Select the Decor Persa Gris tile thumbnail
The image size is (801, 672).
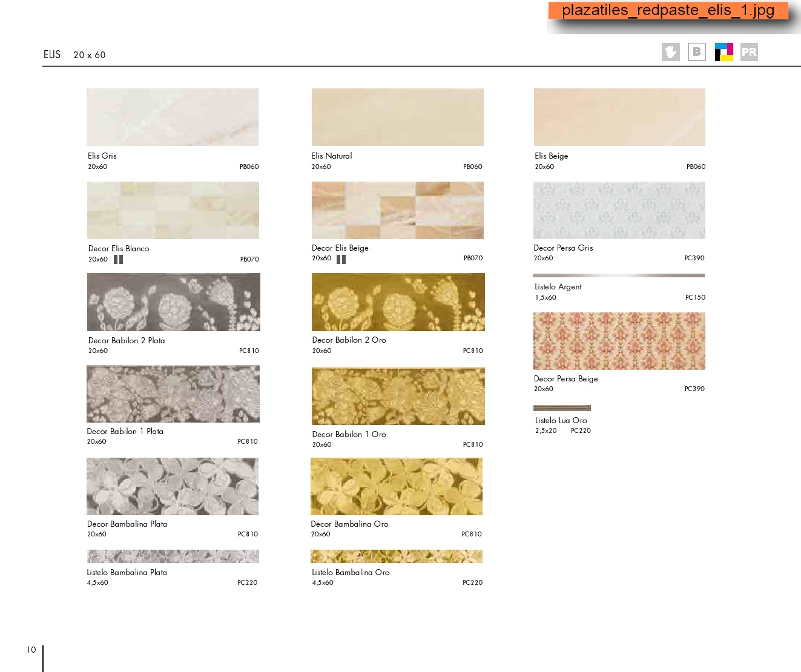pos(619,210)
